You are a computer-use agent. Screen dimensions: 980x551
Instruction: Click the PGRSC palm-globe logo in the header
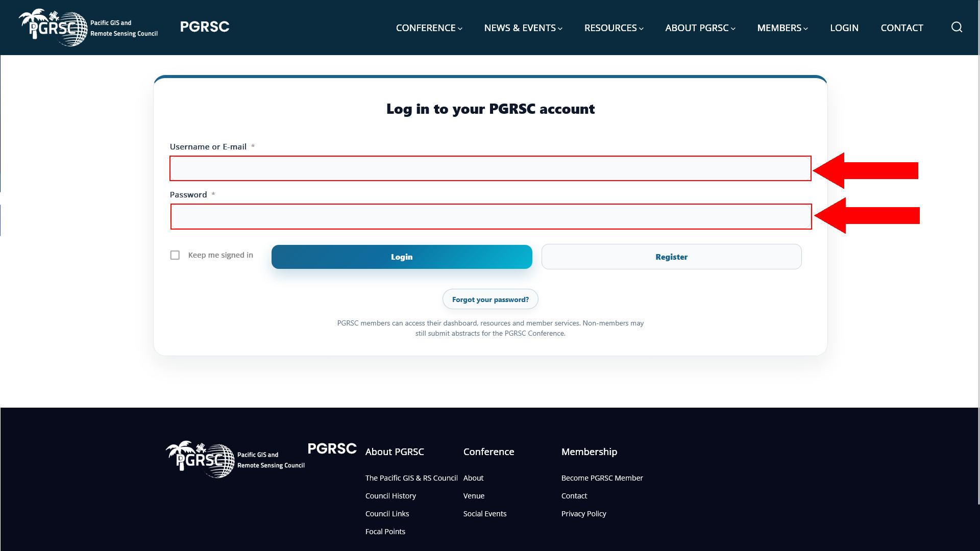(x=88, y=28)
